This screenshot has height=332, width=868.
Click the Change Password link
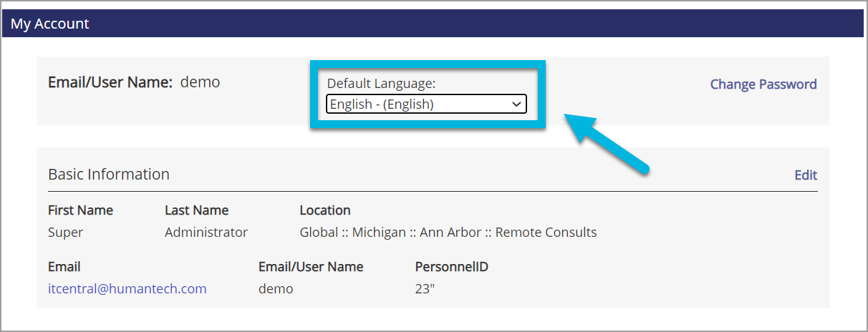(763, 84)
